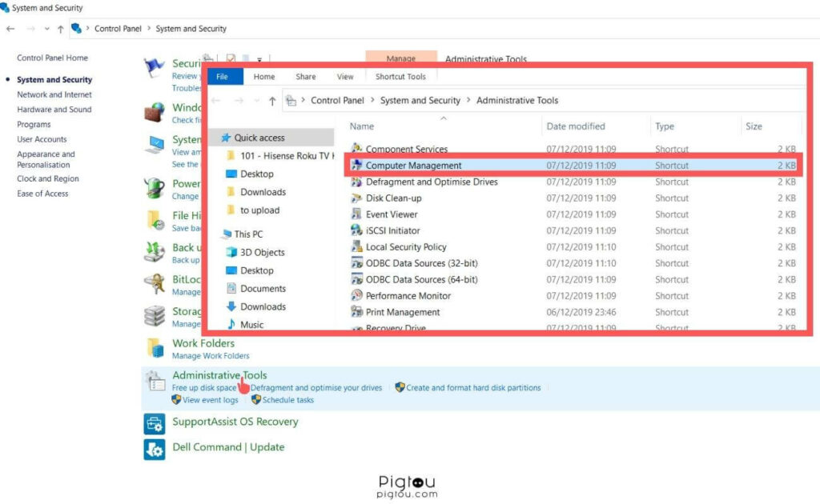Click the Create and format hard disk partitions link
Screen dimensions: 820x504
coord(472,388)
